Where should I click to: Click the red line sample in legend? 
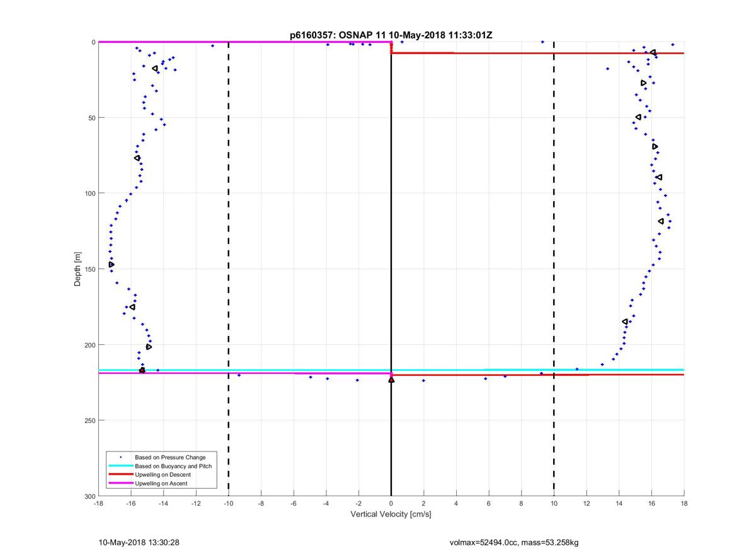(x=121, y=475)
